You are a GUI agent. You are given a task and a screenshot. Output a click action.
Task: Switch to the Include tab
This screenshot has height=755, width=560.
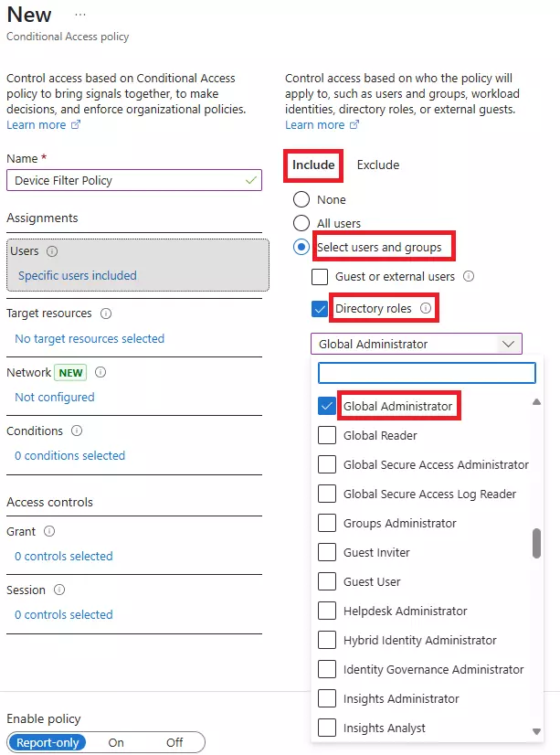coord(313,165)
